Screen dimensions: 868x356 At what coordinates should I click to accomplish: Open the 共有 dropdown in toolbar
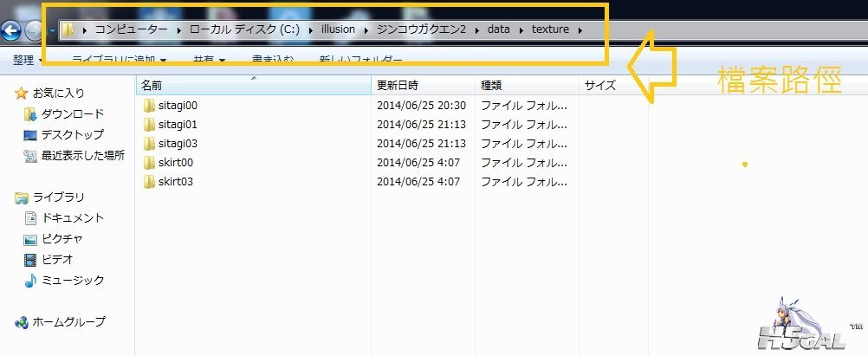[208, 61]
